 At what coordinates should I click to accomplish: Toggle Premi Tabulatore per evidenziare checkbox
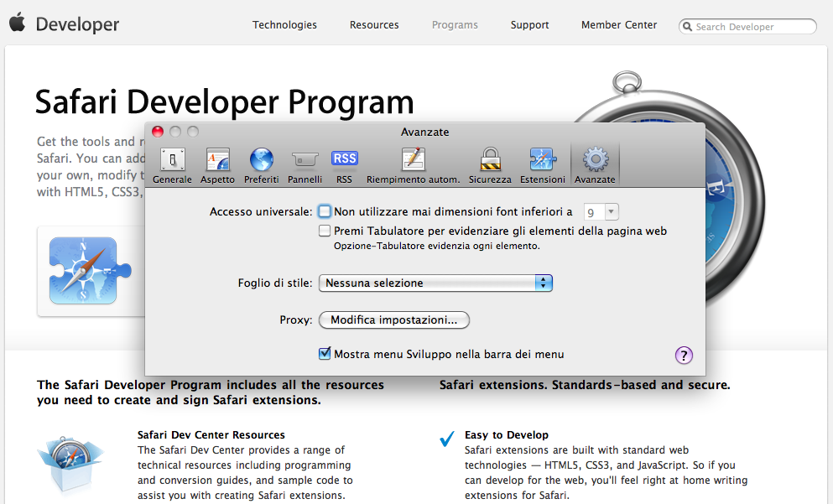324,231
